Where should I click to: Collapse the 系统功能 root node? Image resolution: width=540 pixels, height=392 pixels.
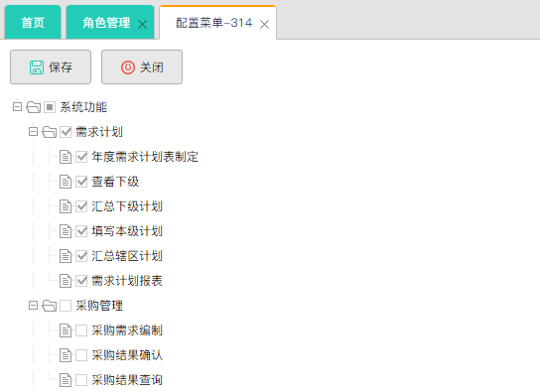coord(17,107)
